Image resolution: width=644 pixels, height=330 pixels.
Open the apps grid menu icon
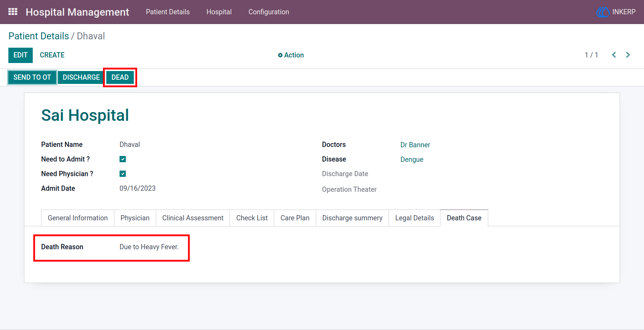click(x=13, y=12)
